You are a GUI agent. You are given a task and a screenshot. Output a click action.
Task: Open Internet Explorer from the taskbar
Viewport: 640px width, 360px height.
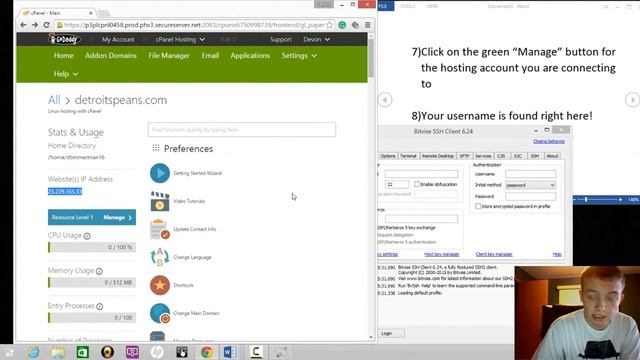tap(33, 352)
